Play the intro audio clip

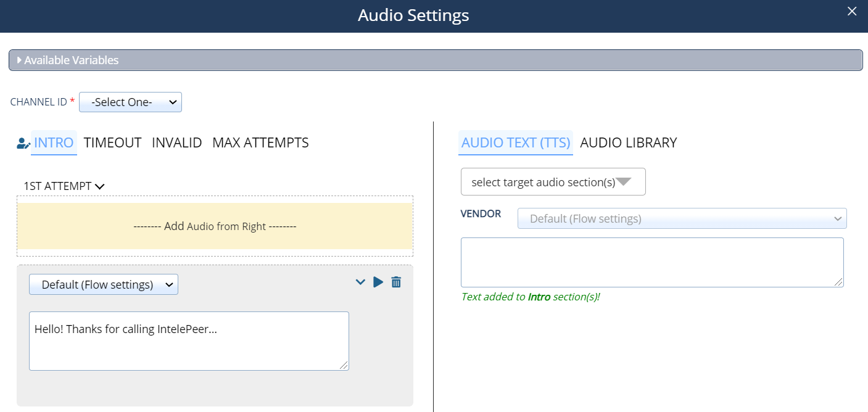[x=378, y=282]
